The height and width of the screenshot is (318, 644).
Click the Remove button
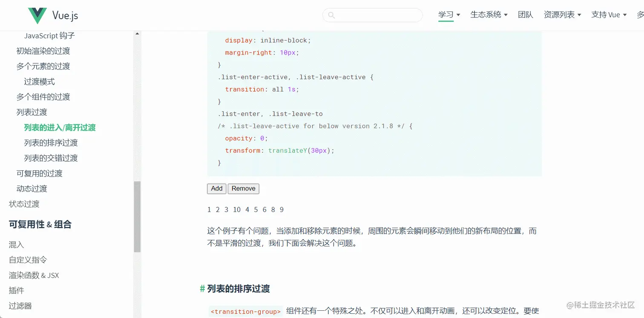click(244, 189)
